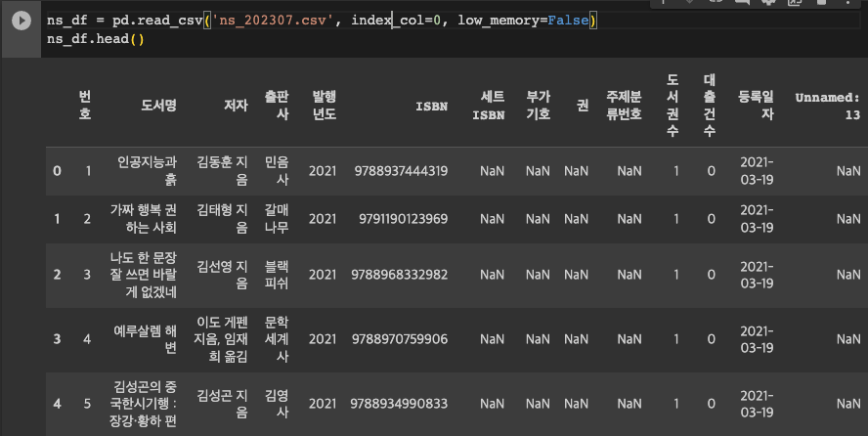Click author cell 김선영 지음
The height and width of the screenshot is (436, 868).
click(x=222, y=275)
